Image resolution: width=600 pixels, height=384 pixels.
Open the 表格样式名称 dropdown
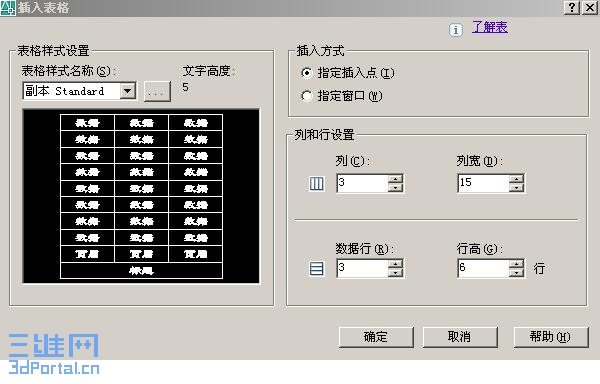[x=127, y=91]
